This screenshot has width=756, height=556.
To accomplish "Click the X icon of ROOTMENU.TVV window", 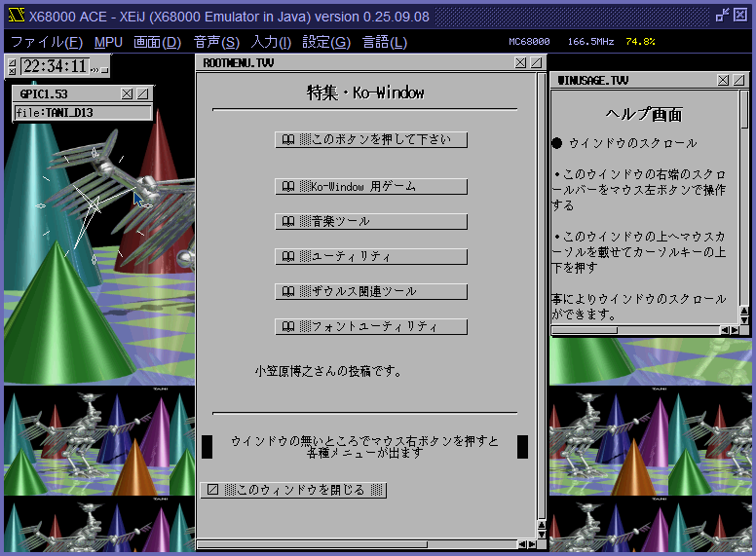I will click(x=520, y=62).
